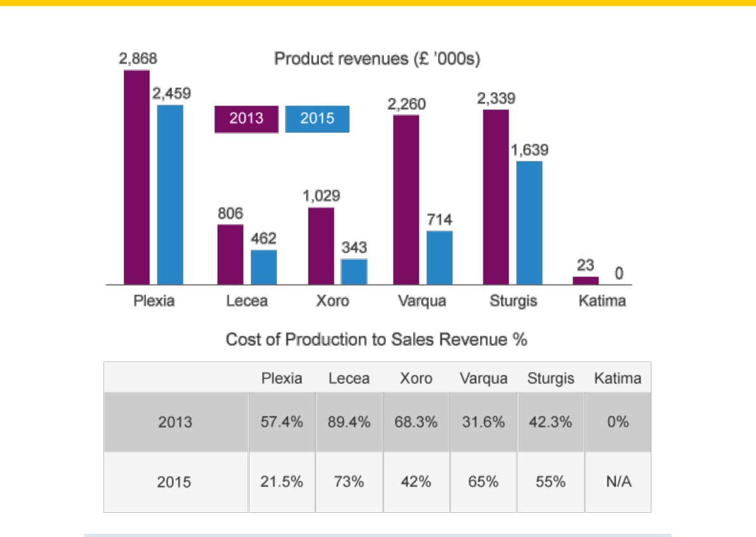Click the Varqua column header in the table
The width and height of the screenshot is (756, 537).
(484, 378)
